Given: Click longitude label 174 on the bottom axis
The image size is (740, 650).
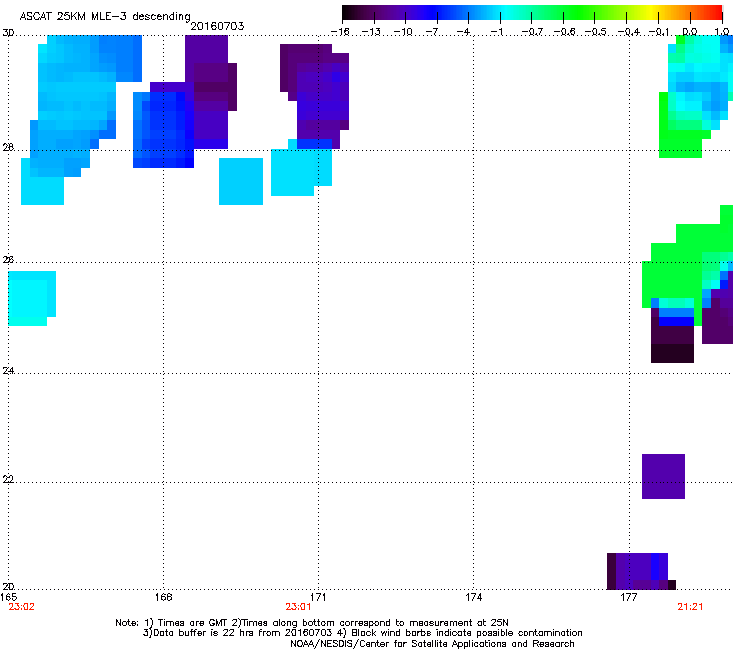Looking at the screenshot, I should tap(473, 597).
